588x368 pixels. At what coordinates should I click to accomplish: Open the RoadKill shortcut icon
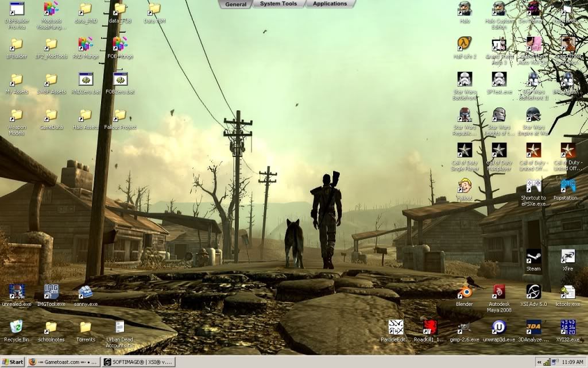(x=430, y=331)
